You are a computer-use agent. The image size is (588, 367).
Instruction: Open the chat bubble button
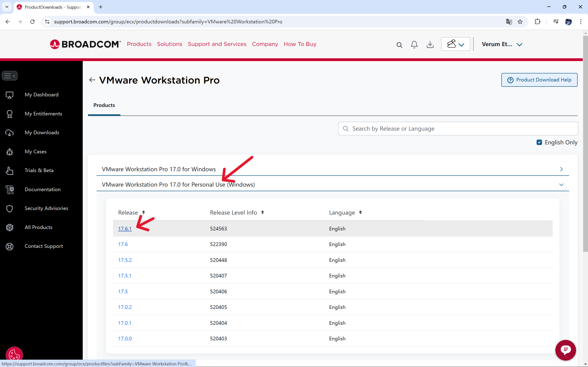pyautogui.click(x=565, y=350)
